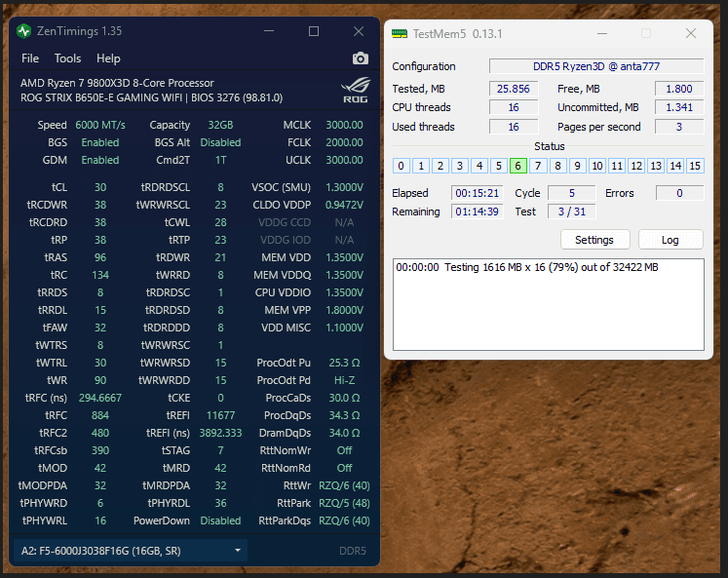Click the Cycle value 5

coord(572,193)
